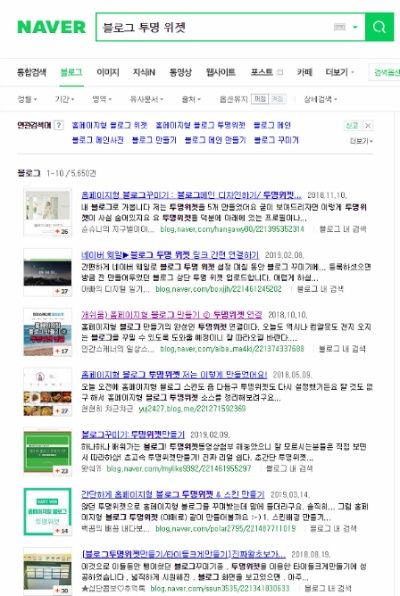Viewport: 400px width, 596px height.
Task: Click related search 블로그 만들기
Action: 154,140
